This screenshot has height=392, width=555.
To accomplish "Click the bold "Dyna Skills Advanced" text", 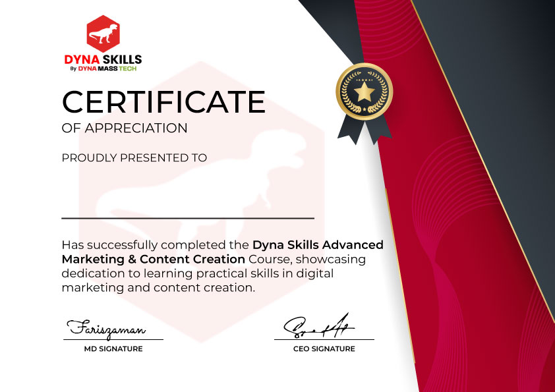I will 318,245.
